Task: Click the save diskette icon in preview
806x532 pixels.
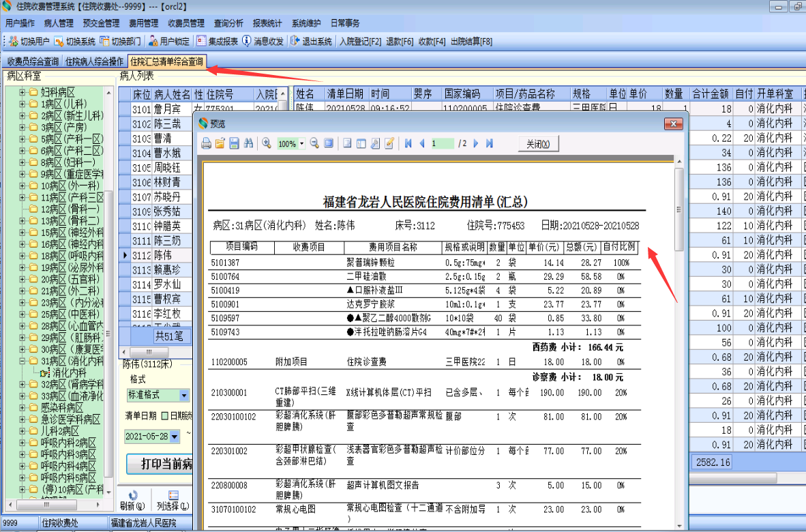Action: click(x=234, y=144)
